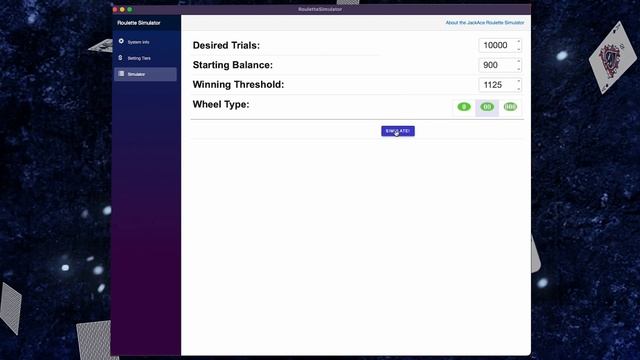Click the Simulator list icon

(121, 73)
